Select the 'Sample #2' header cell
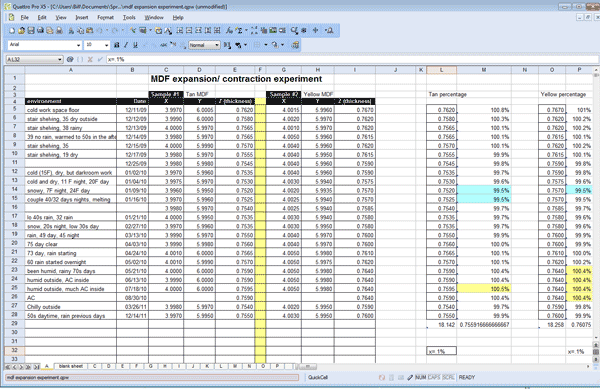 click(x=284, y=94)
